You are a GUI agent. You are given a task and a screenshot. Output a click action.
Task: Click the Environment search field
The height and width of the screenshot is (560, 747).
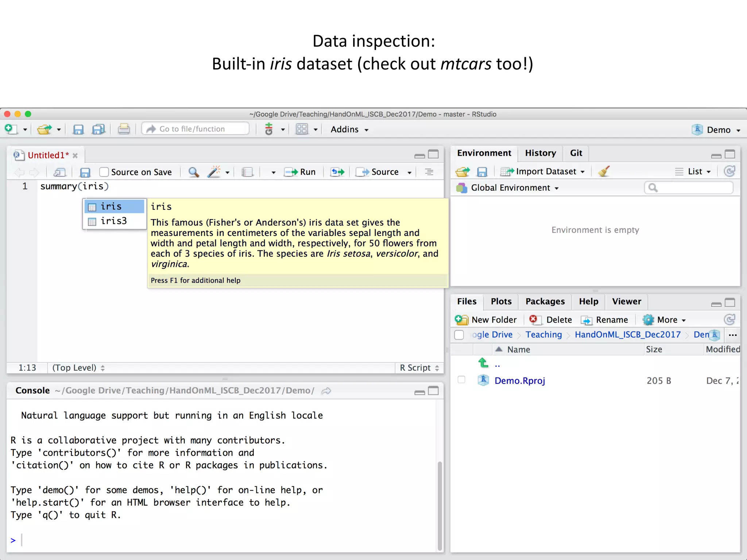689,188
